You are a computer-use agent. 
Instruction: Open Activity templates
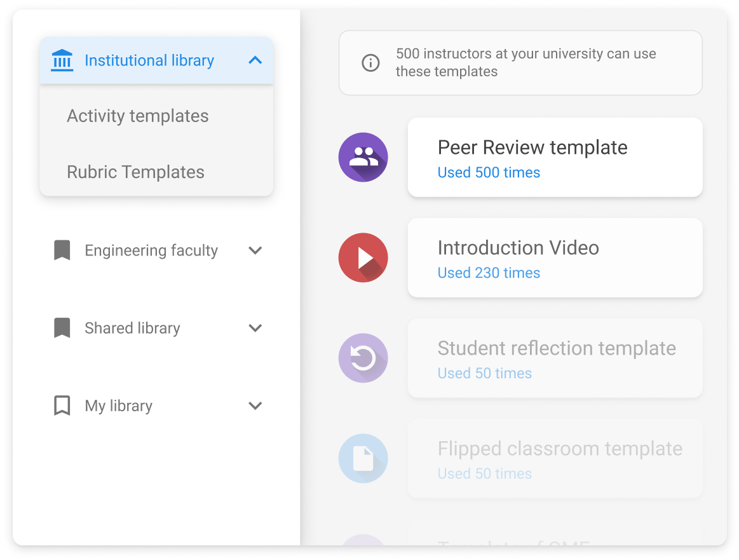[x=137, y=116]
